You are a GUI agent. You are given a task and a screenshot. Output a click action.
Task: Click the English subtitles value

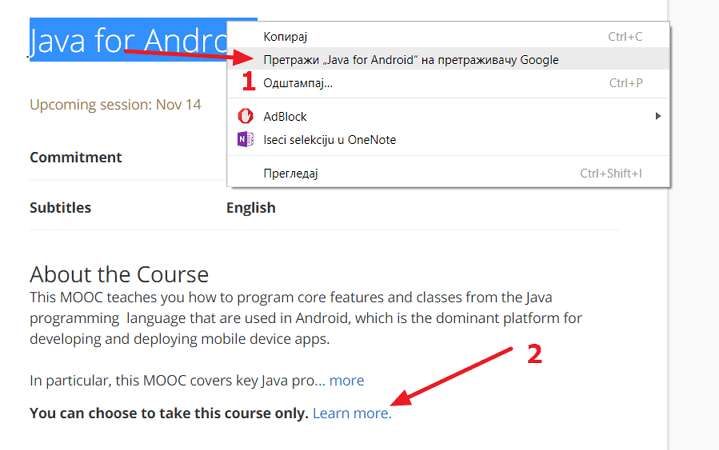(x=251, y=208)
